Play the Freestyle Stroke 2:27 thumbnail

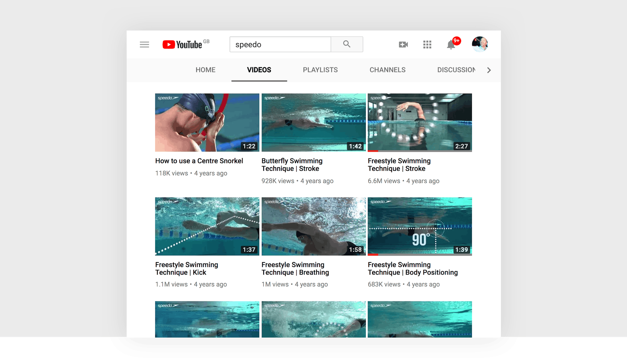coord(420,122)
